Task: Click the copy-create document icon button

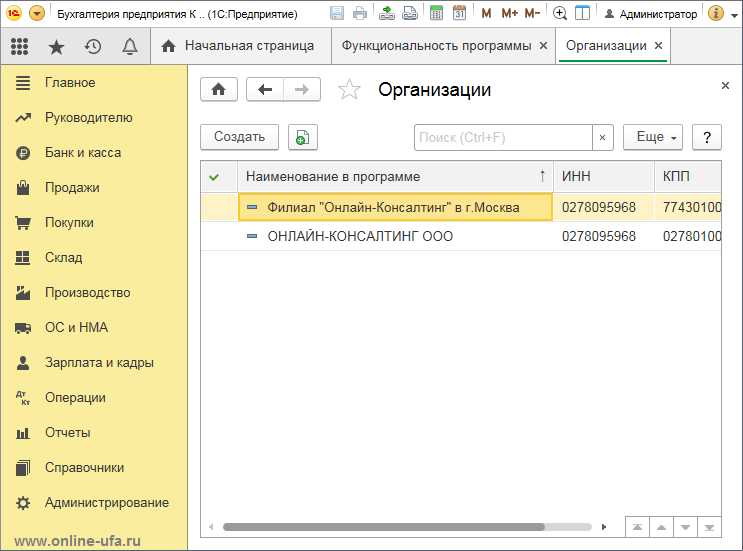Action: 303,137
